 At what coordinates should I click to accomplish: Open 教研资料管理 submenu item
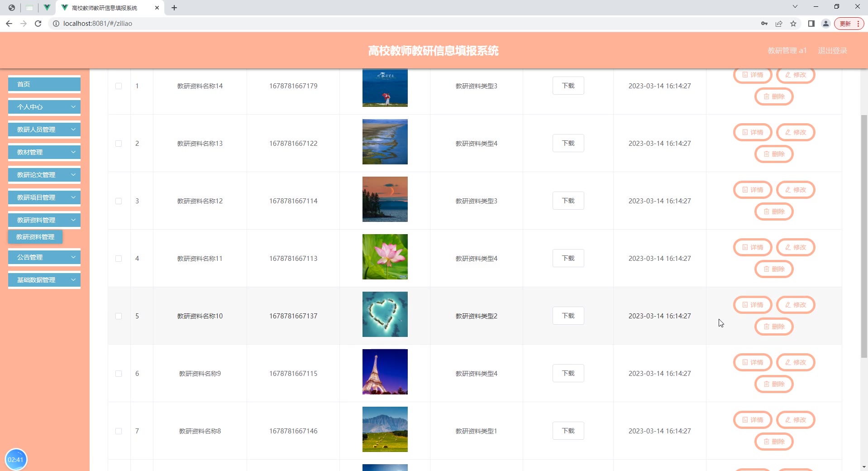35,237
